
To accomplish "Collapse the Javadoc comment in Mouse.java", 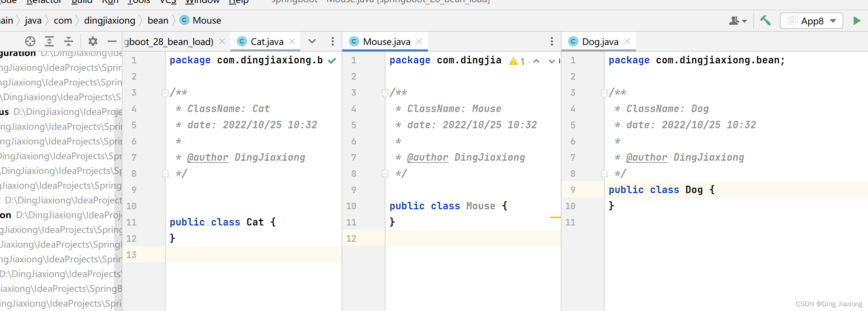I will click(x=385, y=93).
